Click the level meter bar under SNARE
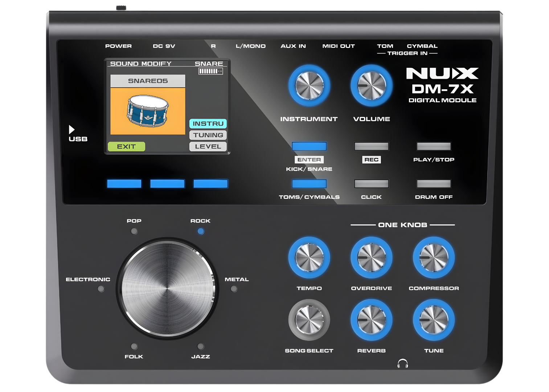This screenshot has height=392, width=549. 211,71
